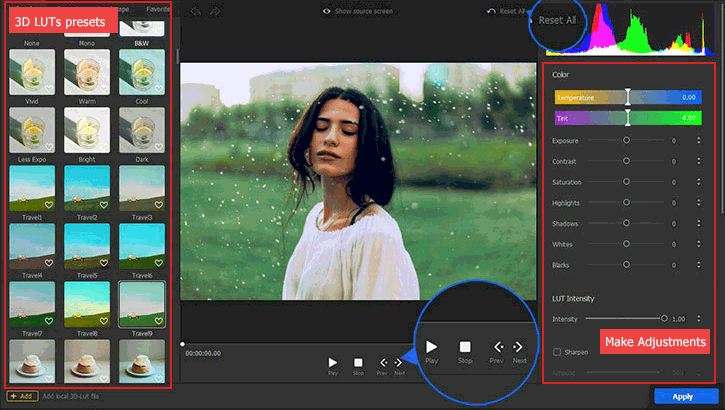This screenshot has height=410, width=725.
Task: Click the yellow Add button for 3D-LUT files
Action: point(22,397)
